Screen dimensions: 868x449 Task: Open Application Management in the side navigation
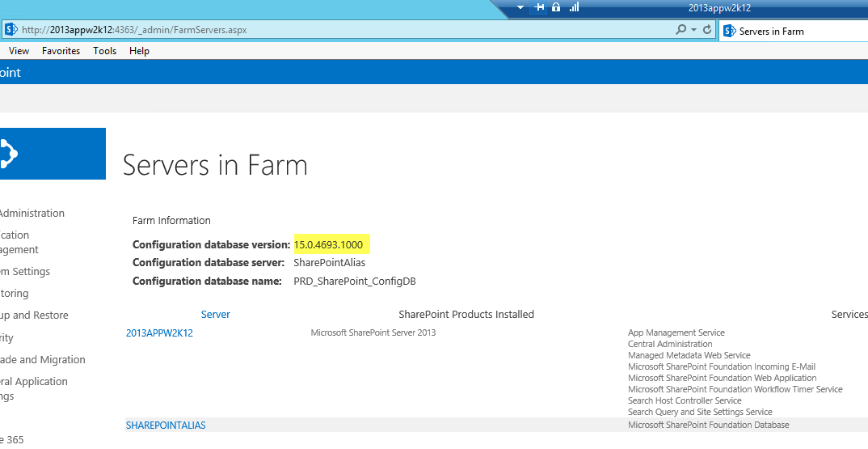click(x=19, y=242)
